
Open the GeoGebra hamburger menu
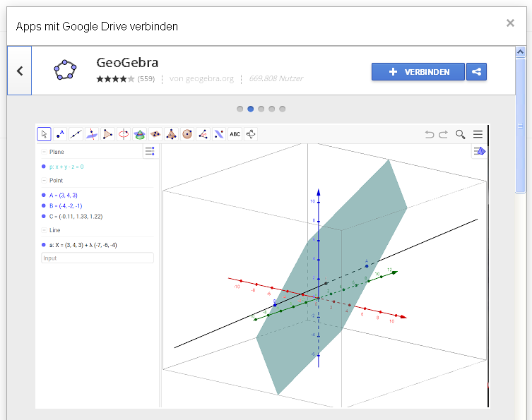(x=478, y=134)
